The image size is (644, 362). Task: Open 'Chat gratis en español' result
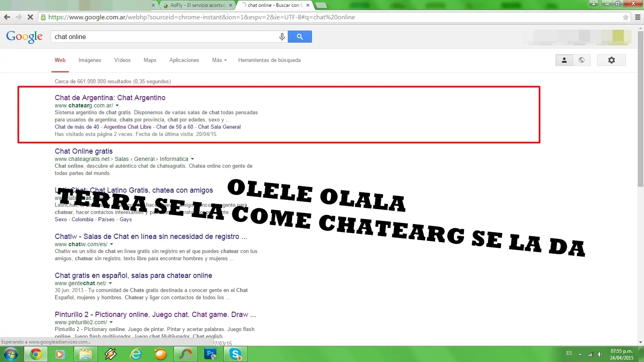(x=133, y=276)
